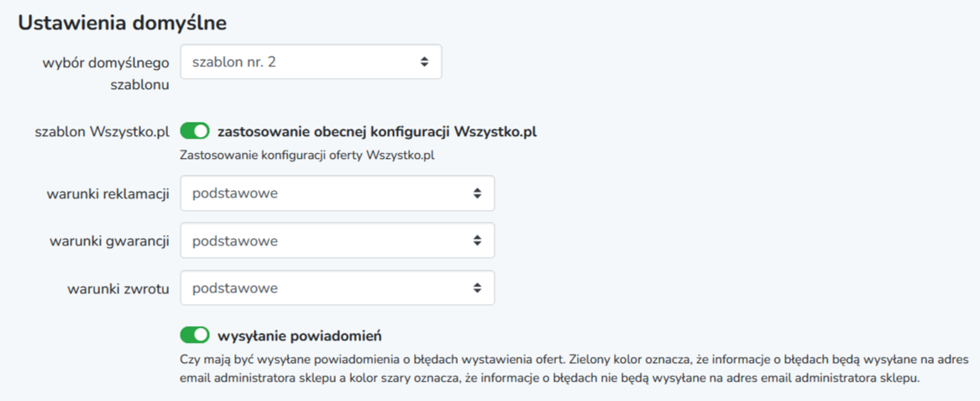The height and width of the screenshot is (401, 980).
Task: Open the 'warunki zwrotu' combo box
Action: pos(338,288)
